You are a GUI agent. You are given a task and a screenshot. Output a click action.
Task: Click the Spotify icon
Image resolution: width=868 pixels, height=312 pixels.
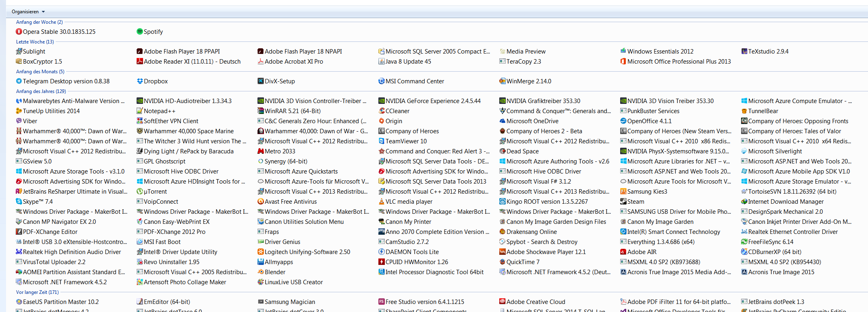[x=140, y=31]
